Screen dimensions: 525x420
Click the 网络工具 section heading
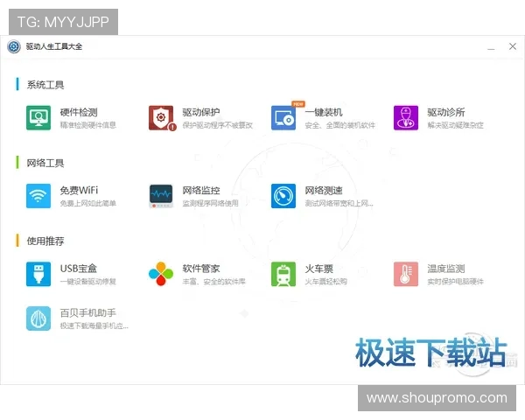click(45, 163)
